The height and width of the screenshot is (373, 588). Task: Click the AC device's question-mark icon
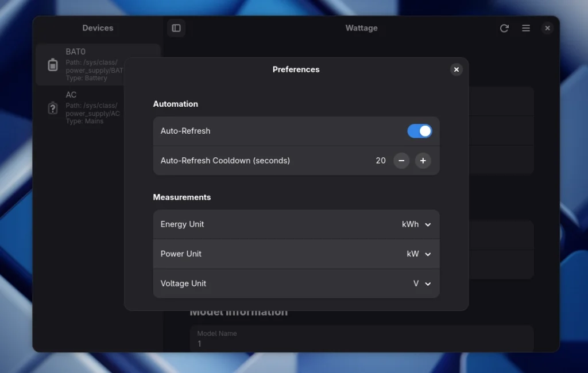coord(52,107)
